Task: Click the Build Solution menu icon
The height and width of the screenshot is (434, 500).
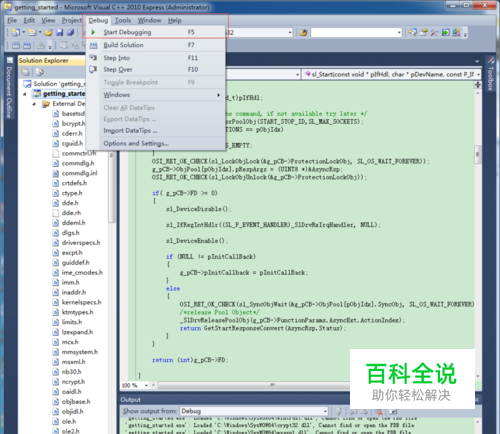Action: pos(94,45)
